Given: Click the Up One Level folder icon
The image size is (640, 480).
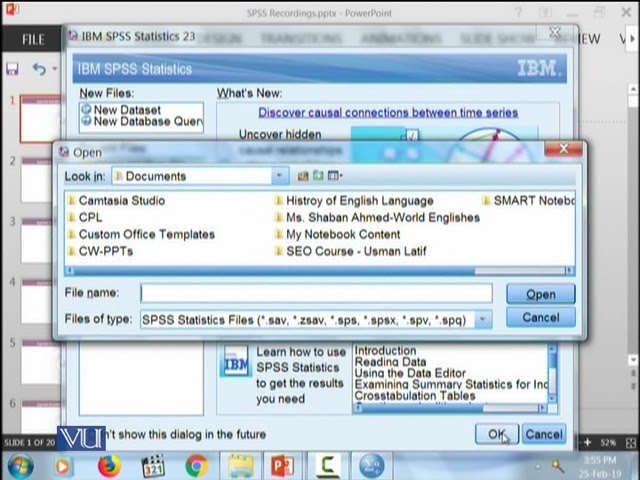Looking at the screenshot, I should [x=303, y=176].
